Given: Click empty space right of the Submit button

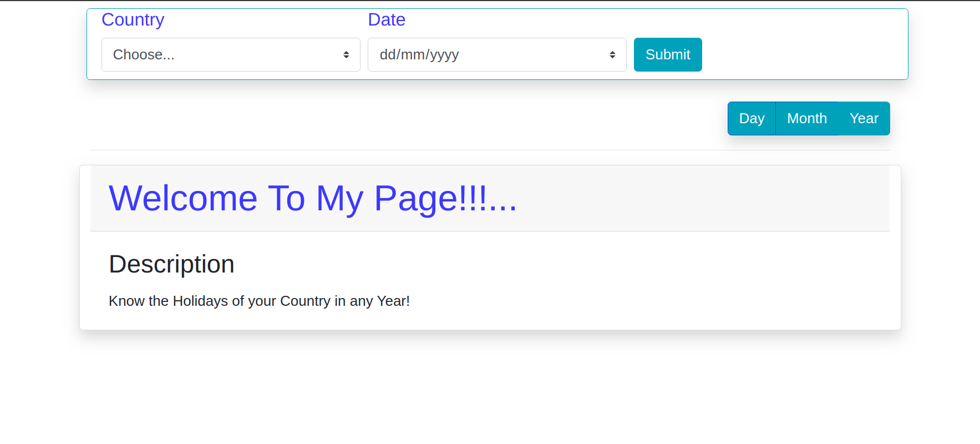Looking at the screenshot, I should click(x=804, y=54).
